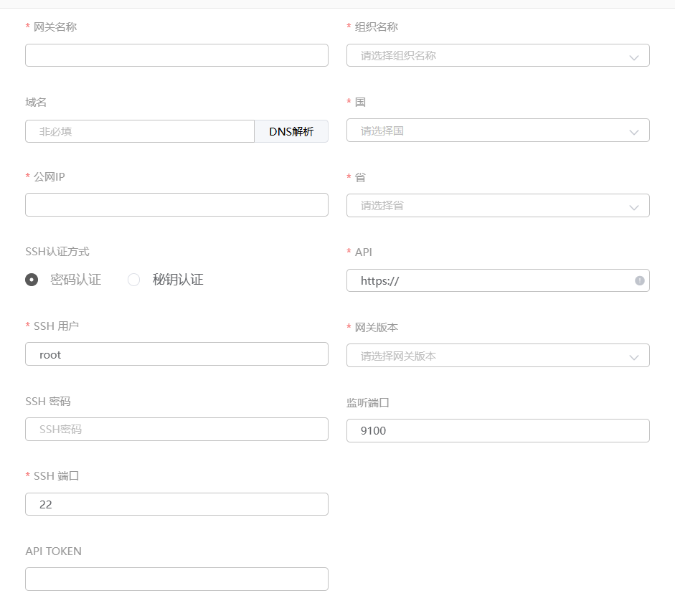
Task: Select the 密码认证 radio button
Action: [32, 280]
